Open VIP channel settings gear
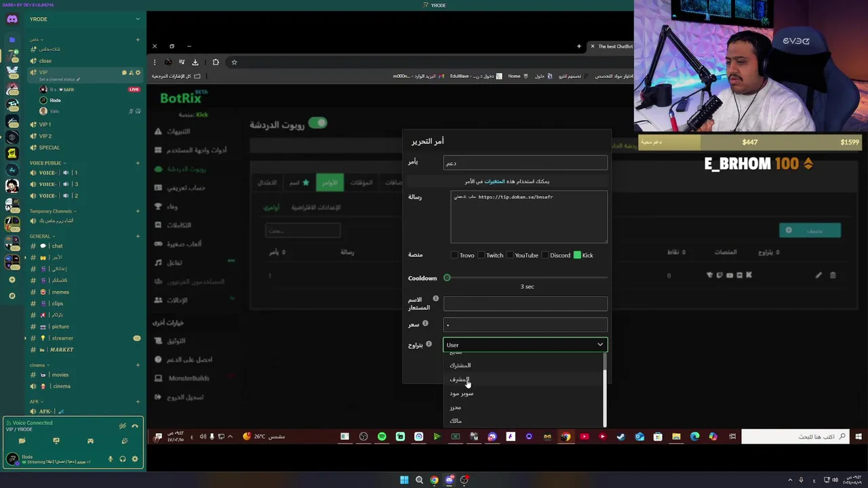Viewport: 868px width, 488px height. (x=138, y=73)
